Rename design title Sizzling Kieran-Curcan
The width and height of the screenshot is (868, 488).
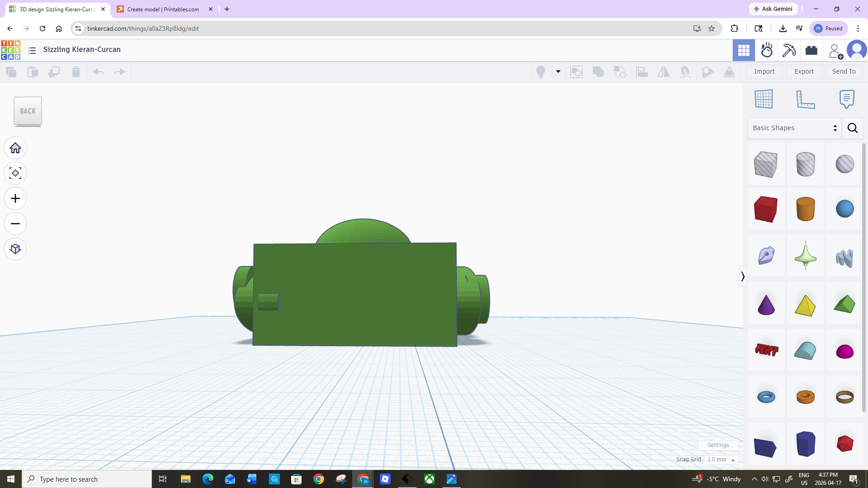click(82, 50)
